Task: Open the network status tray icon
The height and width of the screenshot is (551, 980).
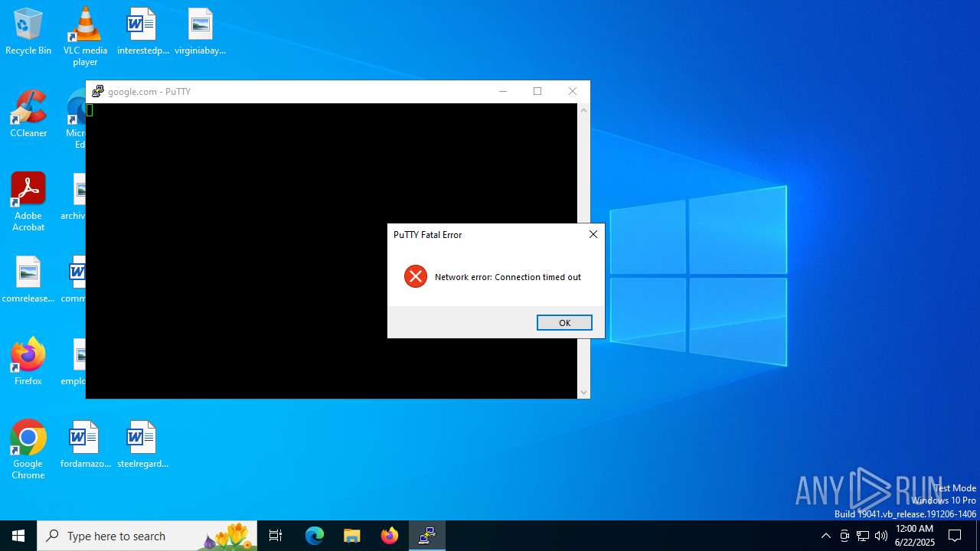Action: tap(863, 536)
